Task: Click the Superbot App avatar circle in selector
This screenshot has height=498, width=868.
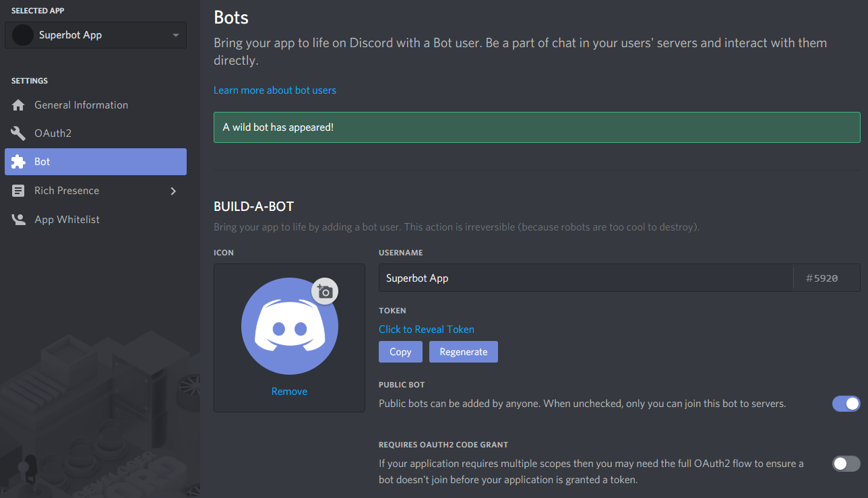Action: coord(23,35)
